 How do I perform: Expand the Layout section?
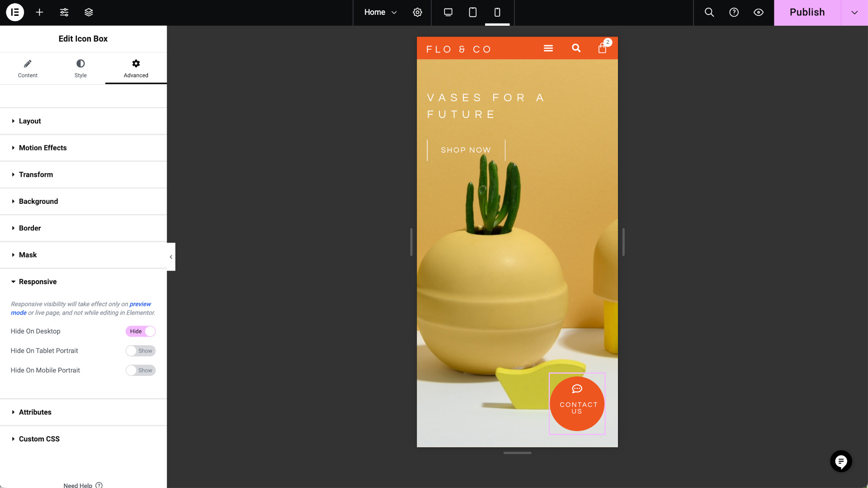[x=83, y=121]
